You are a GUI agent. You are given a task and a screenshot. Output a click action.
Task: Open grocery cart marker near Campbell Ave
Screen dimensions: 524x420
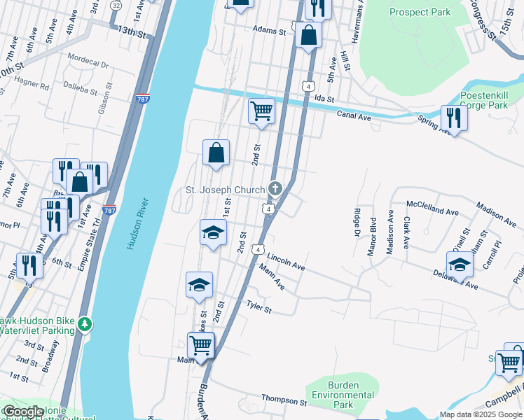(x=509, y=366)
